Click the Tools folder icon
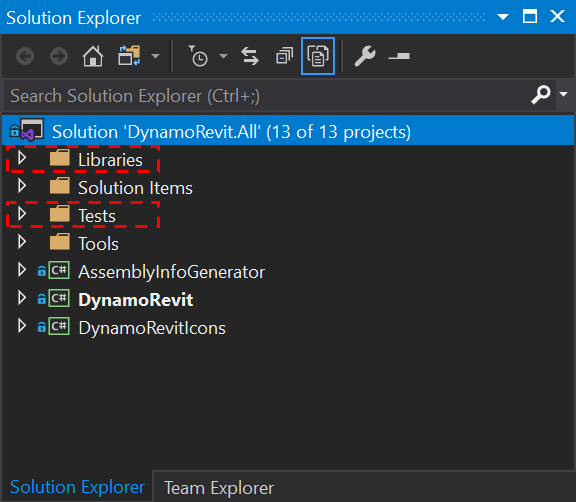 pyautogui.click(x=60, y=242)
